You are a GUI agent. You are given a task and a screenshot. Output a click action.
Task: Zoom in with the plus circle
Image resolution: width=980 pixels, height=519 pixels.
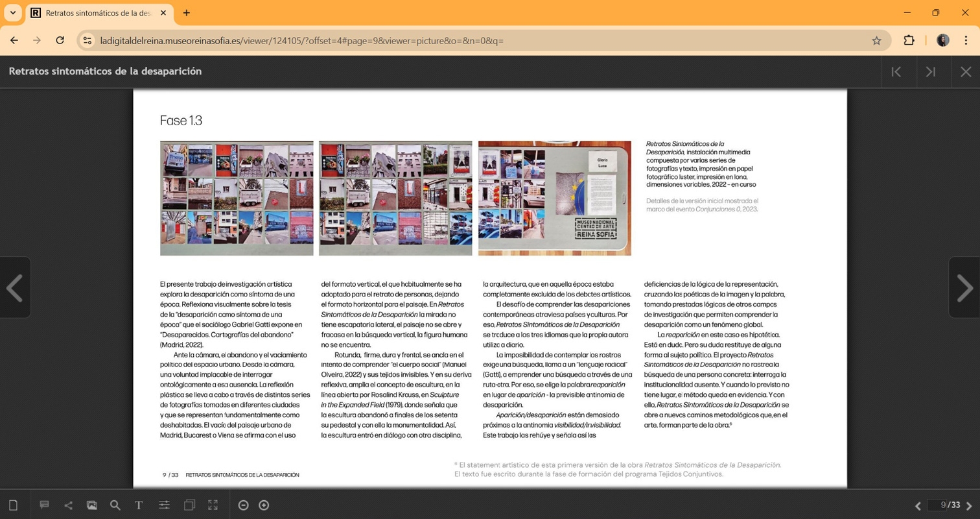coord(264,505)
